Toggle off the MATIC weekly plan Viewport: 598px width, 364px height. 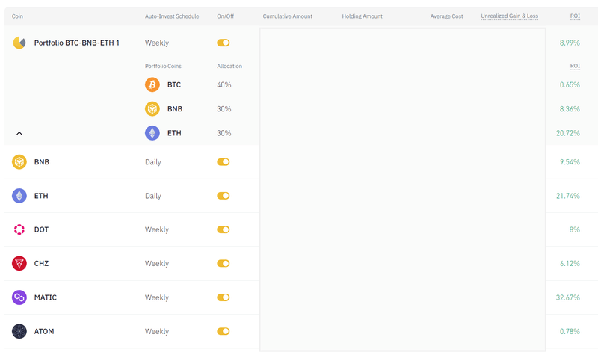pyautogui.click(x=223, y=297)
